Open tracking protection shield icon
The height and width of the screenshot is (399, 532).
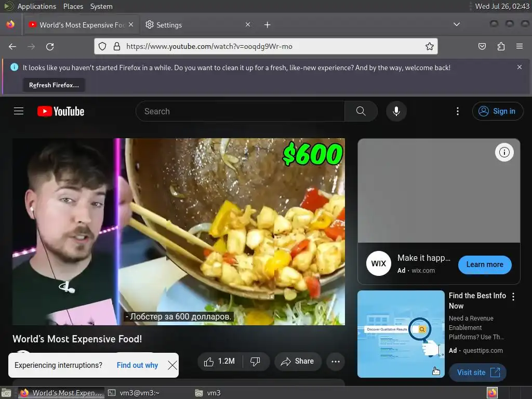pyautogui.click(x=102, y=46)
